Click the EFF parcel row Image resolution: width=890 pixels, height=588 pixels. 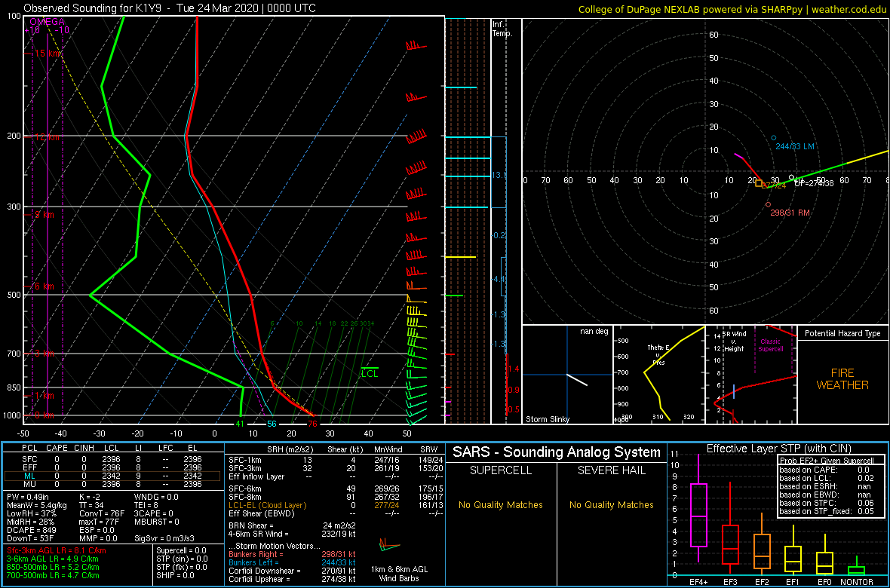[x=112, y=468]
